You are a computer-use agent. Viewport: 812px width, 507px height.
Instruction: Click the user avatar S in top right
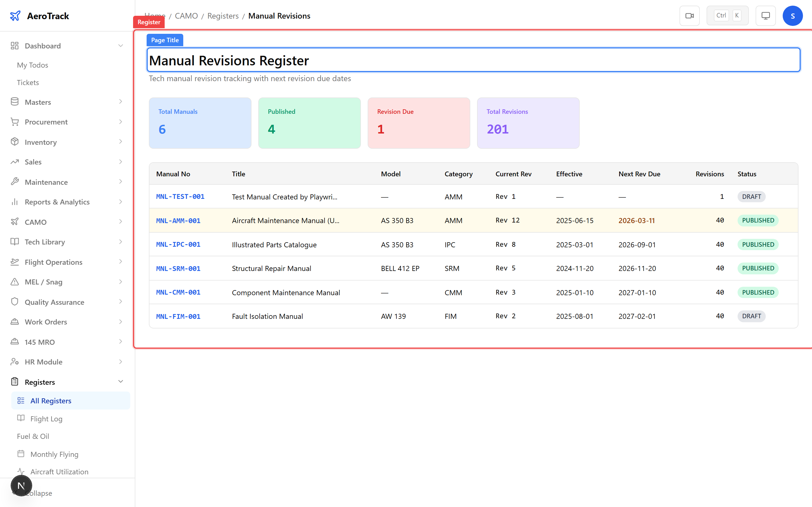point(793,15)
